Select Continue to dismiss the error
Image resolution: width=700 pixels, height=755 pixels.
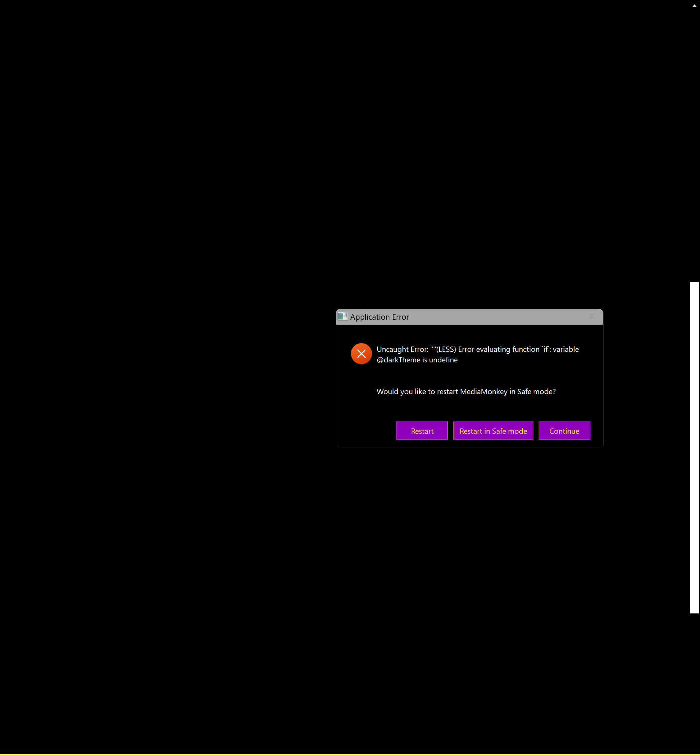(564, 431)
